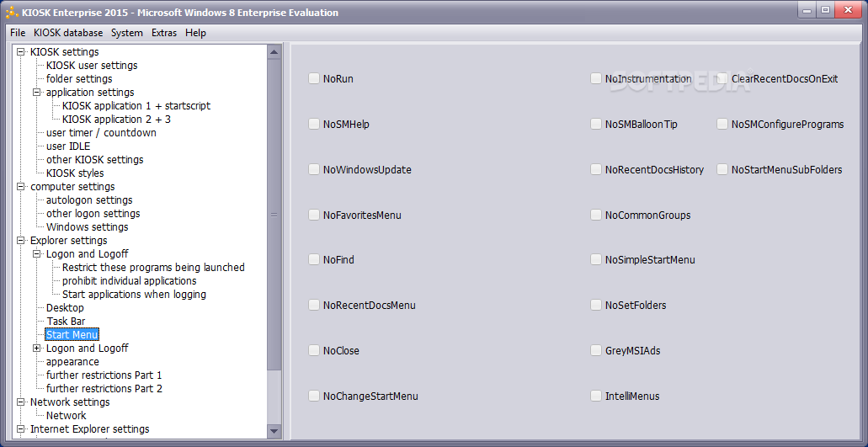This screenshot has height=447, width=868.
Task: Open the System menu
Action: [127, 33]
